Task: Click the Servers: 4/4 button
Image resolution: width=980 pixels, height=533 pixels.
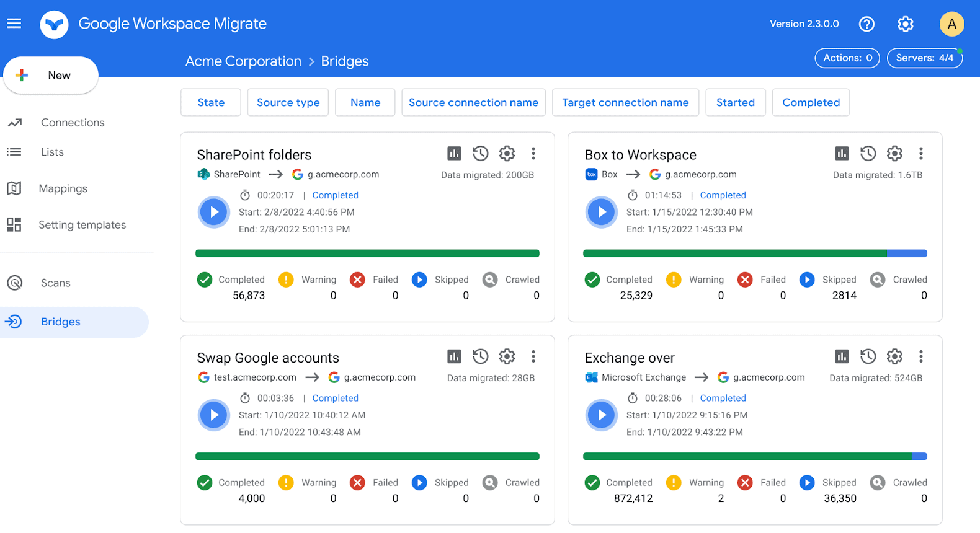Action: click(925, 58)
